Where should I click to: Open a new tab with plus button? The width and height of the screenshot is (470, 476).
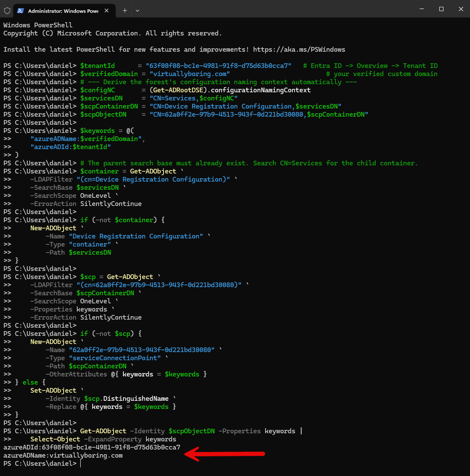click(125, 11)
